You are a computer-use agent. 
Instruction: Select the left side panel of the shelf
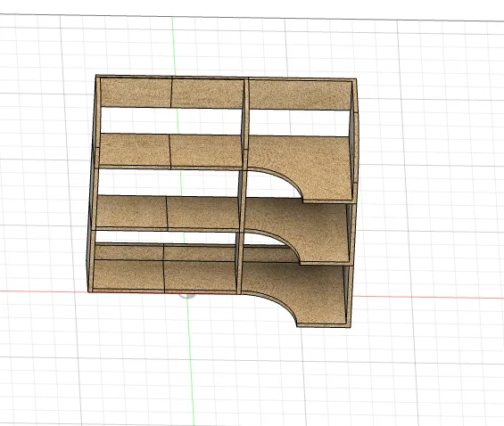coord(94,184)
